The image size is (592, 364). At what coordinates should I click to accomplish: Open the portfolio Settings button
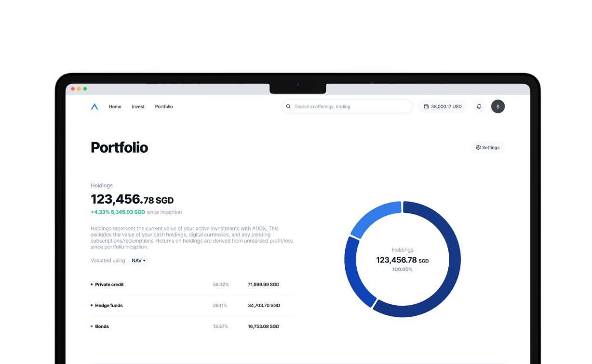pos(487,147)
